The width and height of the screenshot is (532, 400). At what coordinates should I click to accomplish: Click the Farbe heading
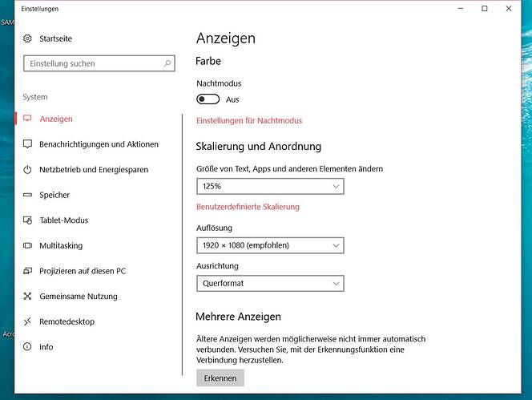click(x=208, y=61)
